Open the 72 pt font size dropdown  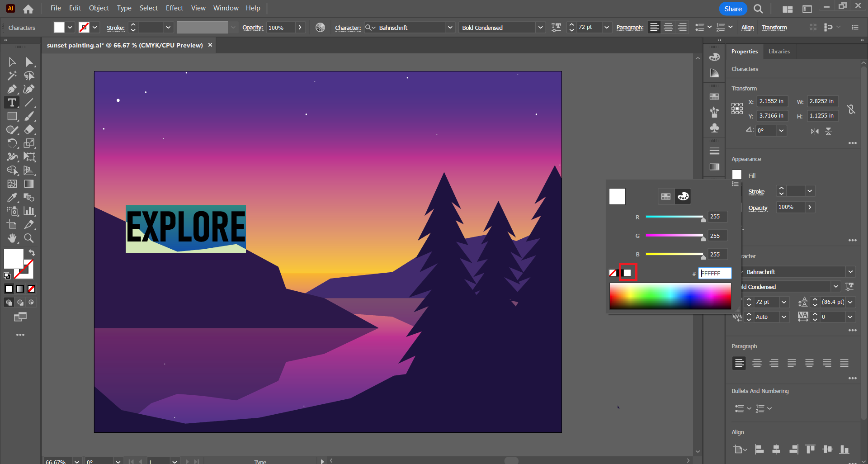[783, 302]
